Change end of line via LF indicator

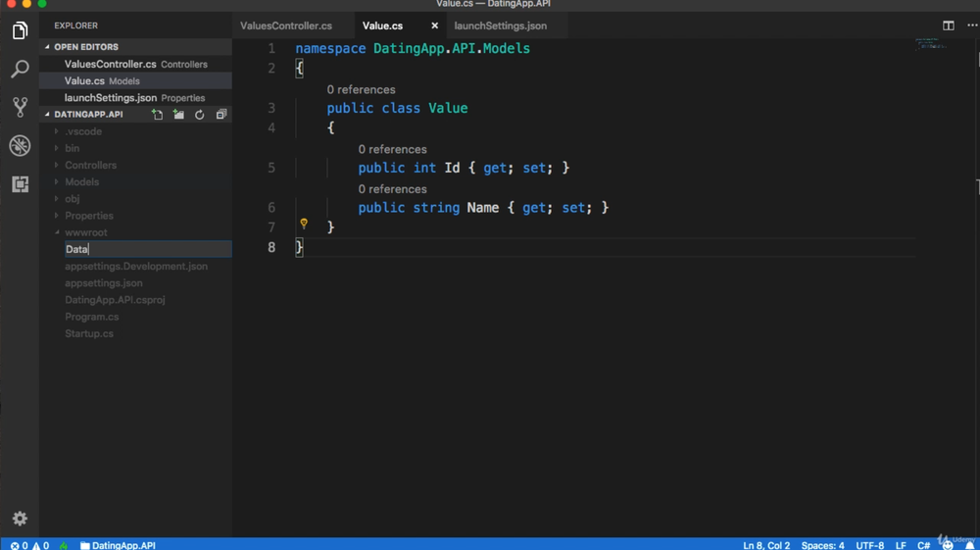click(901, 545)
